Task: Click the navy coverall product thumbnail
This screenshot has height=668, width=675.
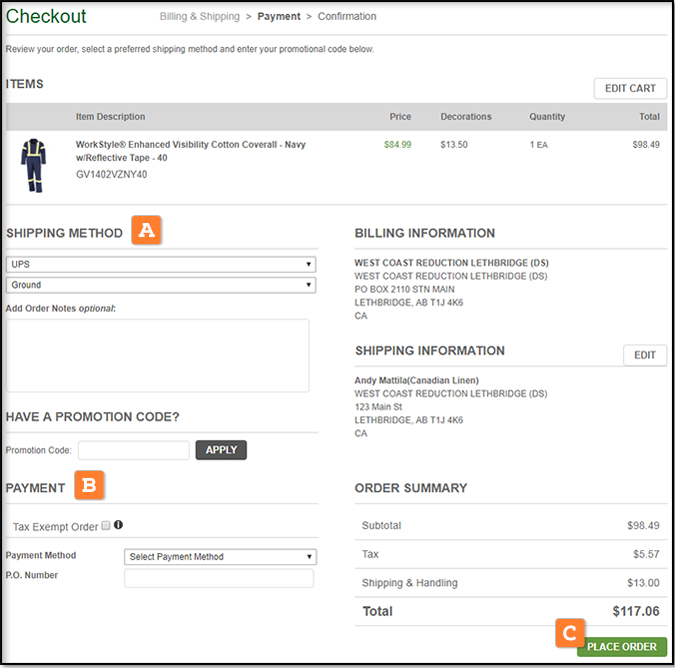Action: pyautogui.click(x=32, y=165)
